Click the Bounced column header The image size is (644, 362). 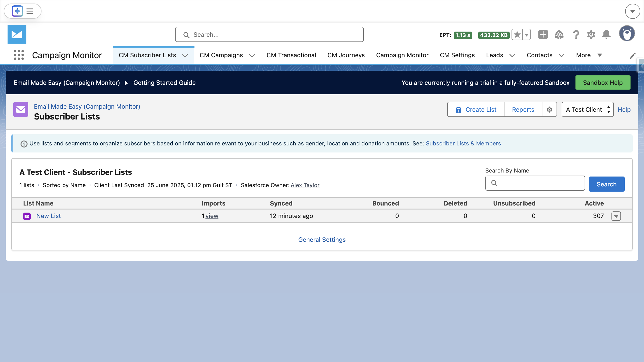[385, 203]
